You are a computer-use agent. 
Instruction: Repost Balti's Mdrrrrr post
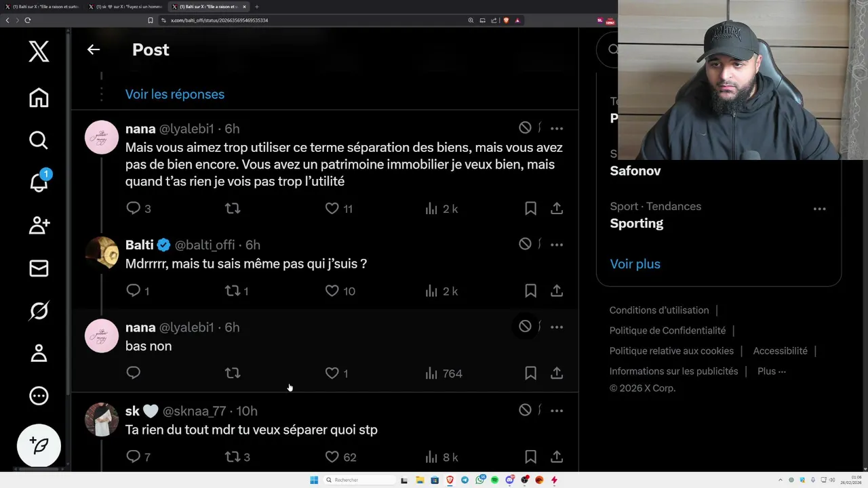233,291
